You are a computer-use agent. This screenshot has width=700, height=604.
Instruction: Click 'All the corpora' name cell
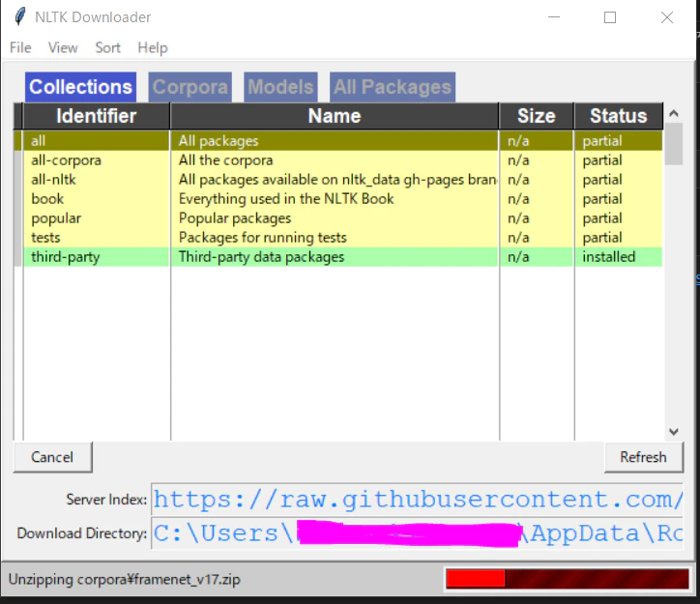[335, 160]
